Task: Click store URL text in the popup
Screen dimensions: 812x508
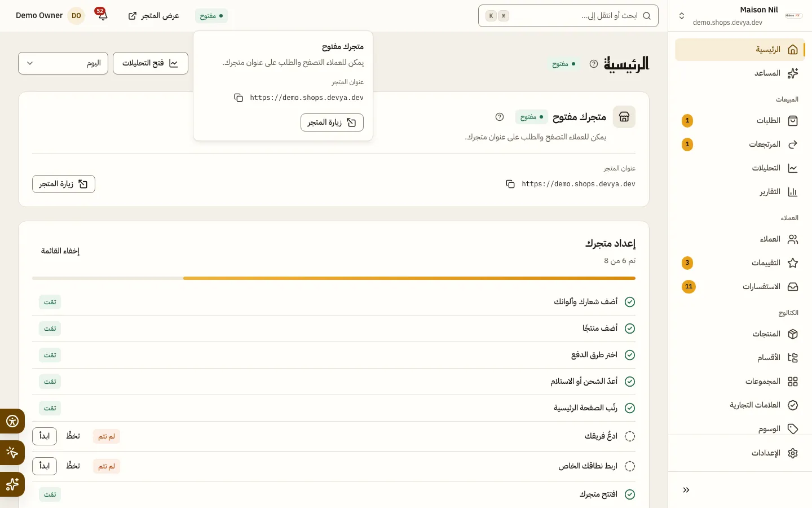Action: pos(307,98)
